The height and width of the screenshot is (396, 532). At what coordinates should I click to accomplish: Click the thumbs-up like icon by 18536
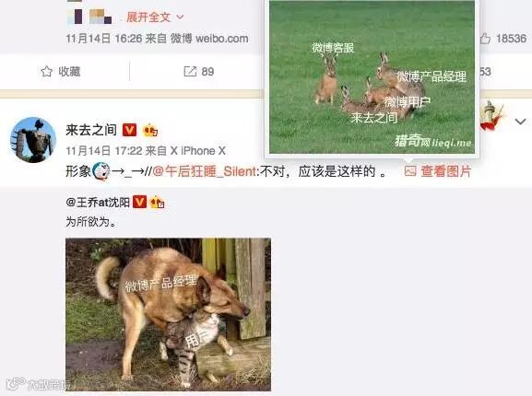tap(485, 39)
